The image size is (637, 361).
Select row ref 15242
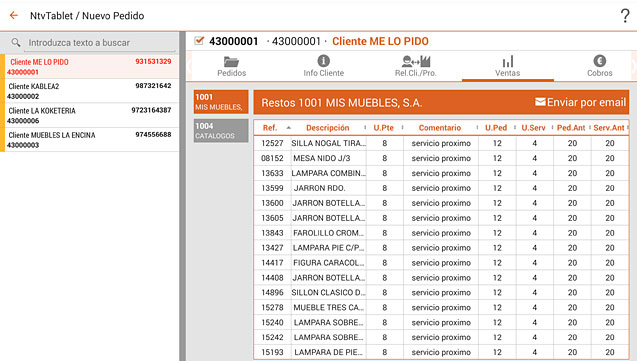441,337
